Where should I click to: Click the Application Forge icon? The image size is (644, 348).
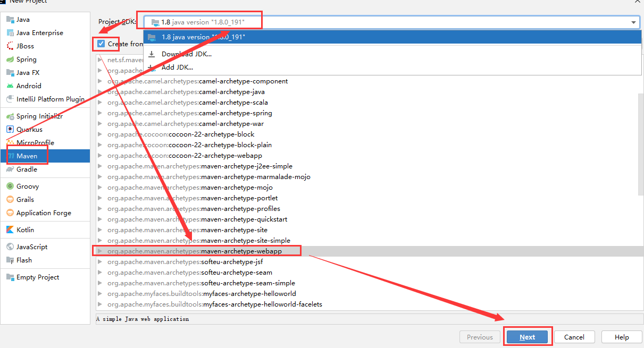coord(10,213)
